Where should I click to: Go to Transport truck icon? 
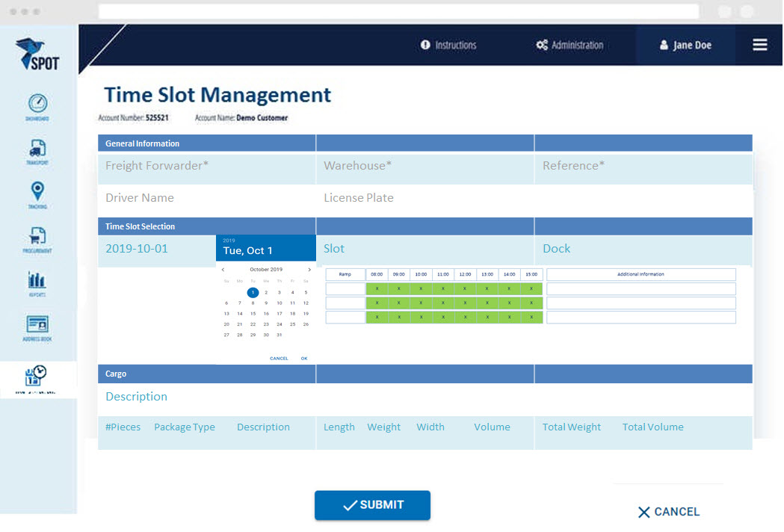pos(37,148)
